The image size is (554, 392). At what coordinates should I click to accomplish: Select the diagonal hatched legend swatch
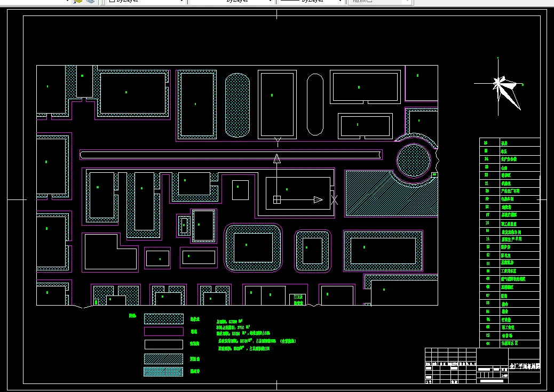point(164,359)
